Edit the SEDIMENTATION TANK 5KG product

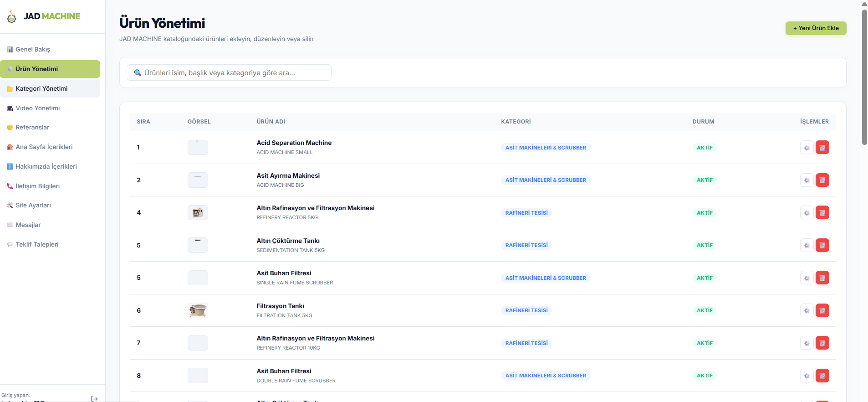point(807,245)
